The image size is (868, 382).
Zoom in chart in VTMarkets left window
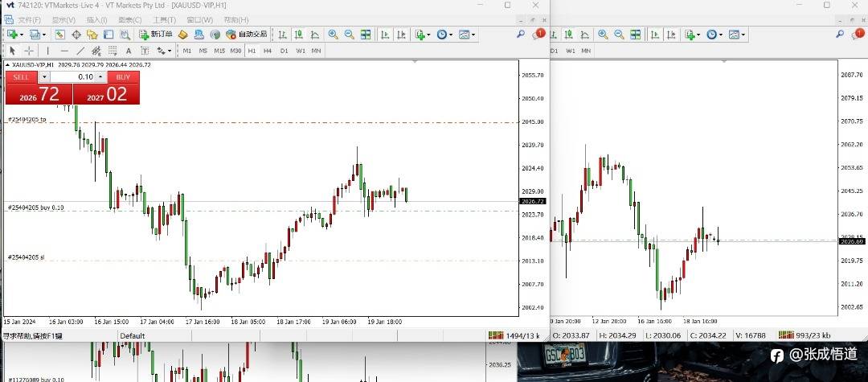tap(334, 35)
